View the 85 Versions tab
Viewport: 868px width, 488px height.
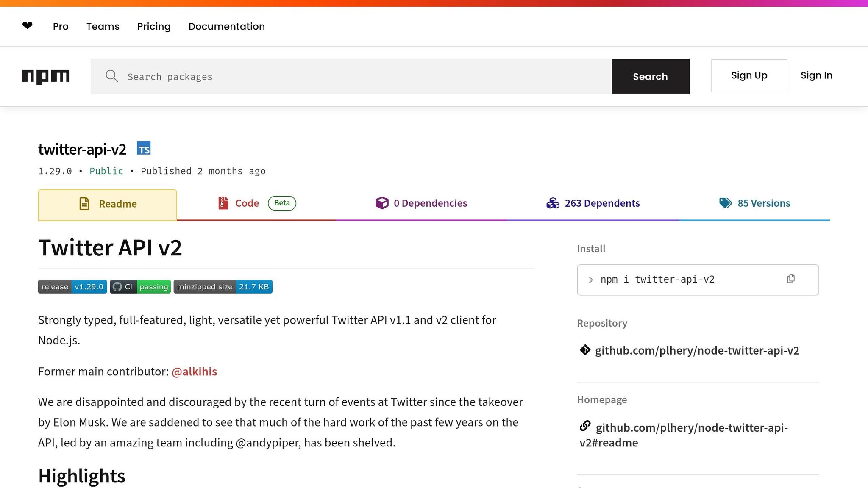click(x=763, y=203)
